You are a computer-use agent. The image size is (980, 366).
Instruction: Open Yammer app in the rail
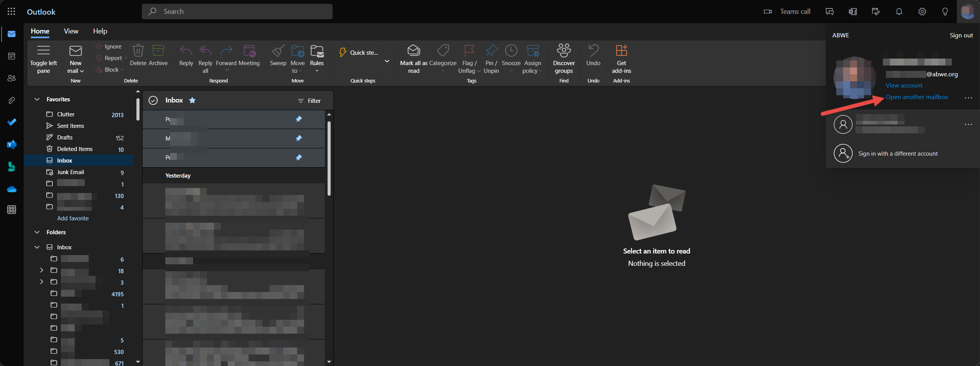click(12, 144)
